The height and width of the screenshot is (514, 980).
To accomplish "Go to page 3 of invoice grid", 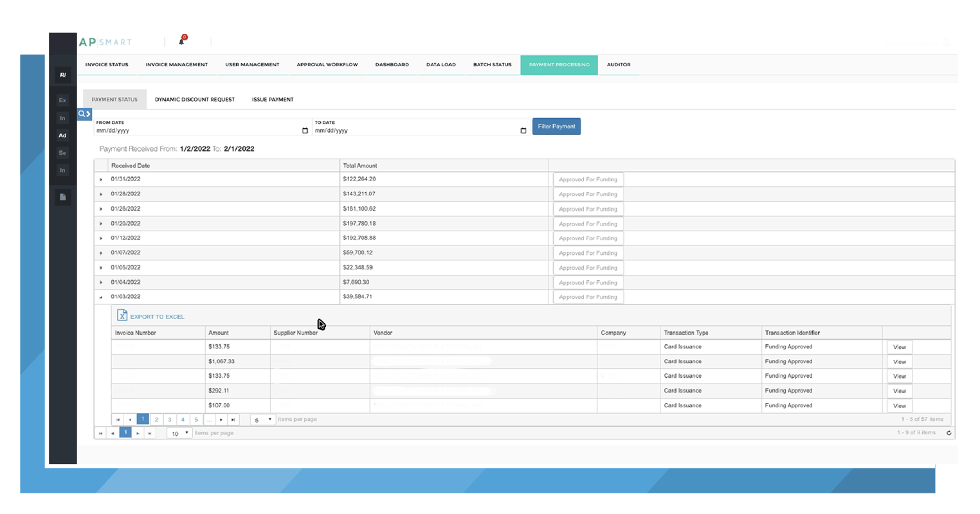I will point(170,420).
